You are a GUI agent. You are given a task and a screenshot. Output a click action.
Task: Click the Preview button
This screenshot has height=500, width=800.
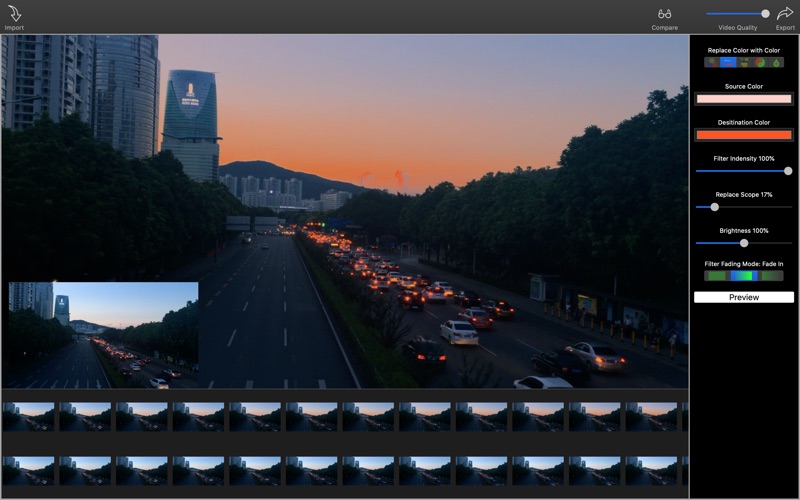[x=744, y=297]
